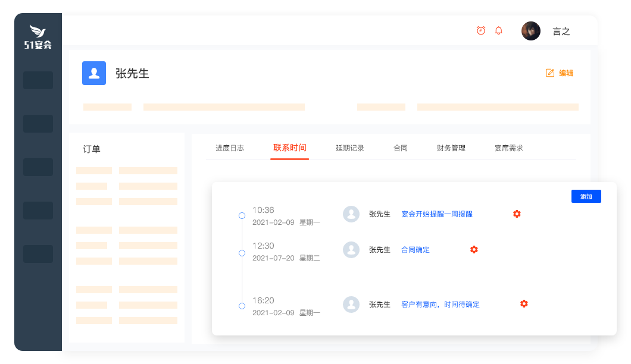This screenshot has height=364, width=631.
Task: Open the gear settings icon next to 合同确定
Action: [473, 250]
